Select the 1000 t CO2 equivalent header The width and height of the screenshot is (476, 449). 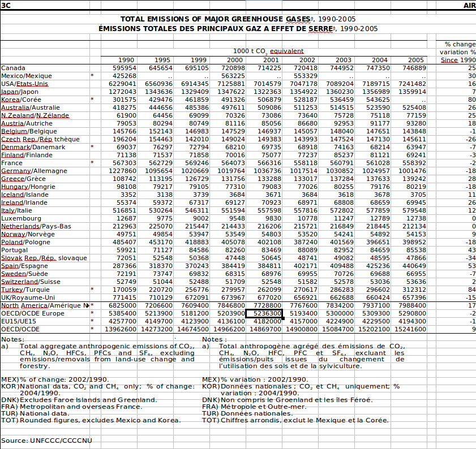click(268, 51)
